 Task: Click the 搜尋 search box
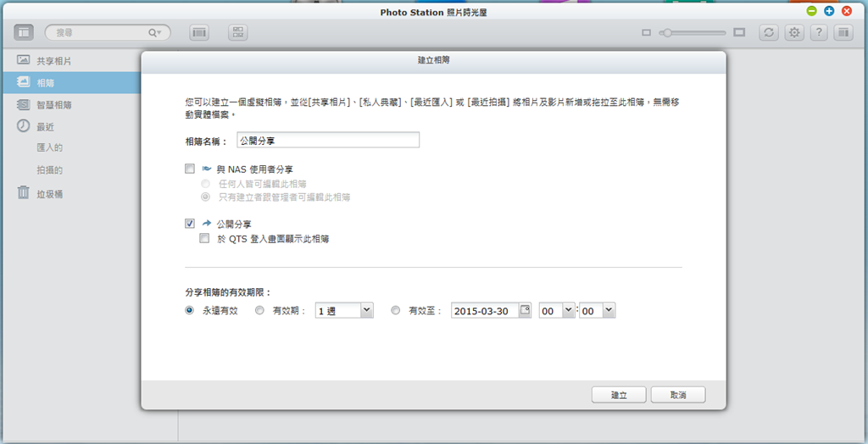[x=108, y=33]
